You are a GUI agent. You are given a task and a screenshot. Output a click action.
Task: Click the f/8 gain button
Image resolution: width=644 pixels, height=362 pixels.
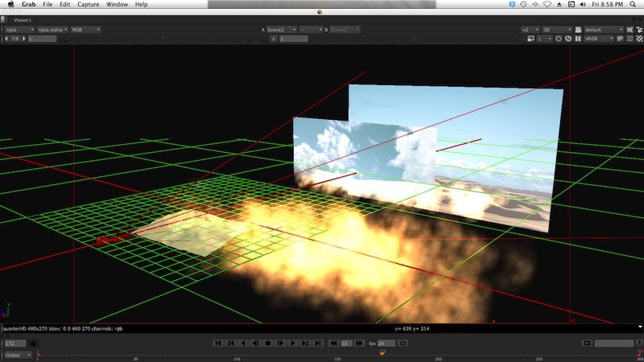tap(15, 39)
